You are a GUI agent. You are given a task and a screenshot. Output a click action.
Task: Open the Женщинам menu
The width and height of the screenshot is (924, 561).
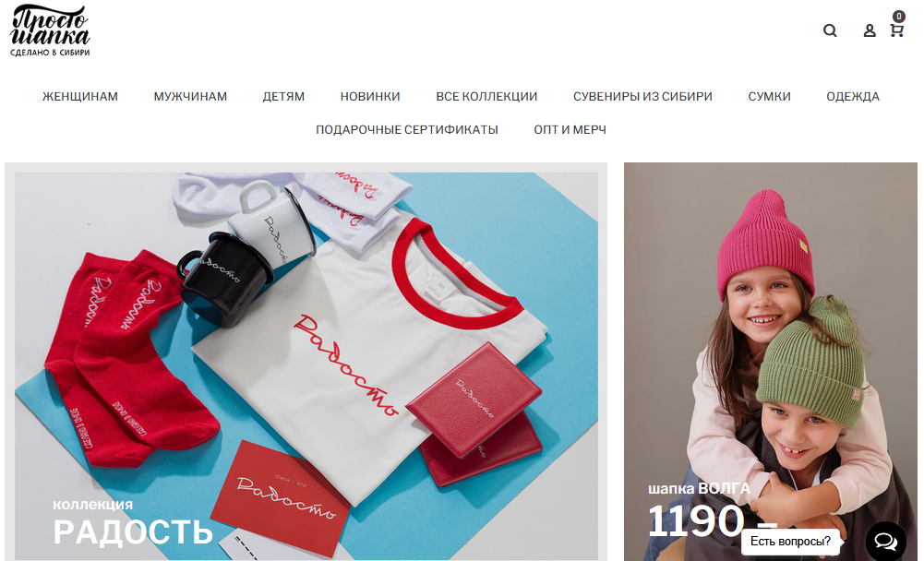pos(80,97)
